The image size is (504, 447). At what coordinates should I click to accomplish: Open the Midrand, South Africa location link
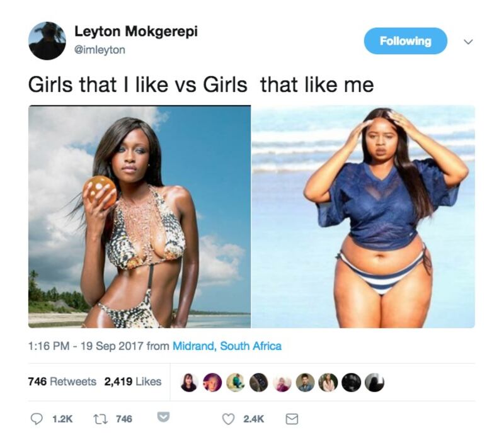tap(227, 346)
